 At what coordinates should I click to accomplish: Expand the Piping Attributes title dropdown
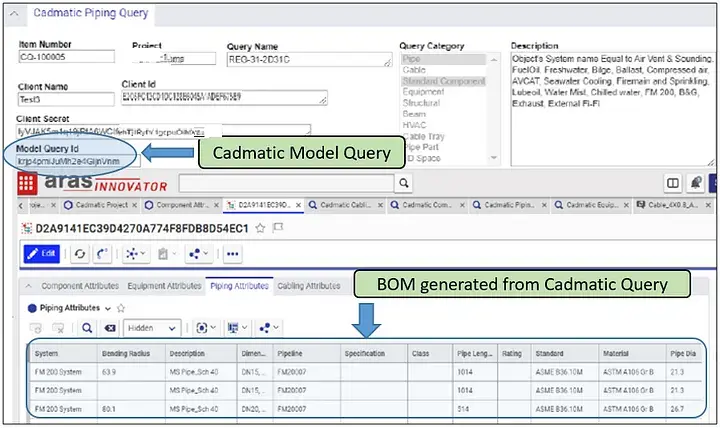108,309
